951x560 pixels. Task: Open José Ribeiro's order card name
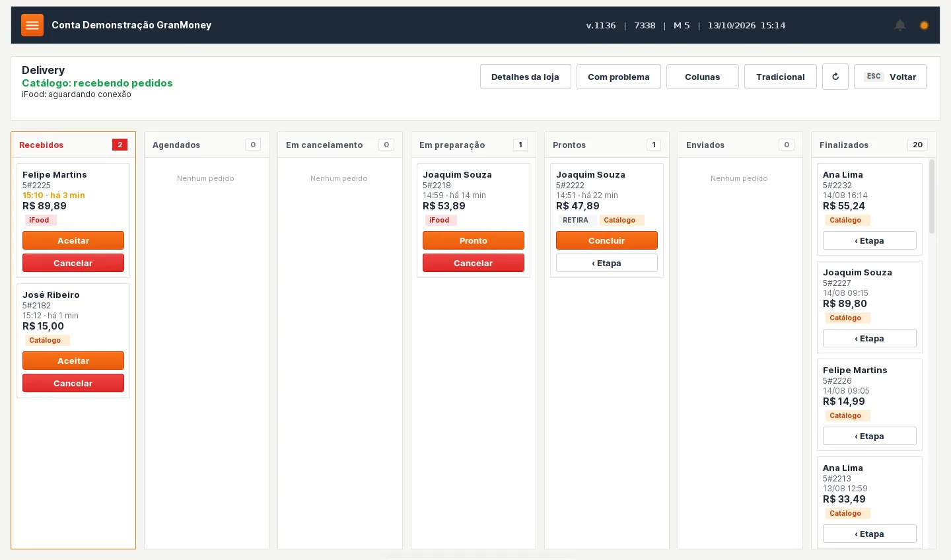[x=51, y=295]
